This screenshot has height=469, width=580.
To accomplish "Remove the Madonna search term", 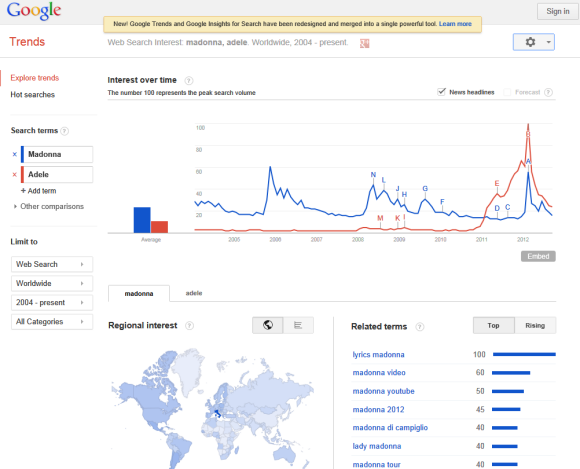I will click(15, 155).
